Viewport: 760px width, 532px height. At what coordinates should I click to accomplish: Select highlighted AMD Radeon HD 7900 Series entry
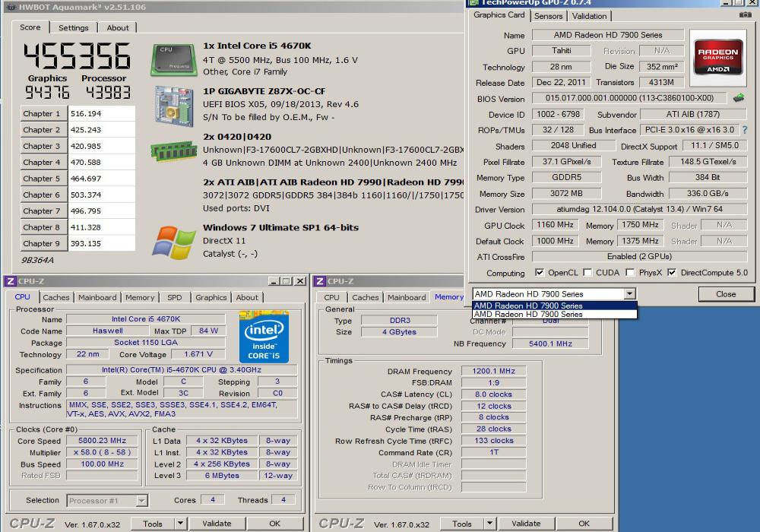[x=554, y=306]
